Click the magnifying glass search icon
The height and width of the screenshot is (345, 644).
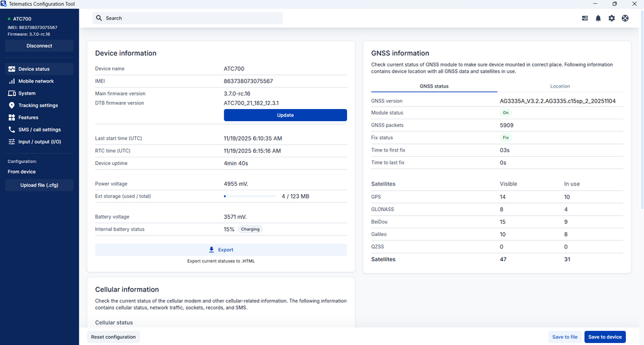(99, 18)
